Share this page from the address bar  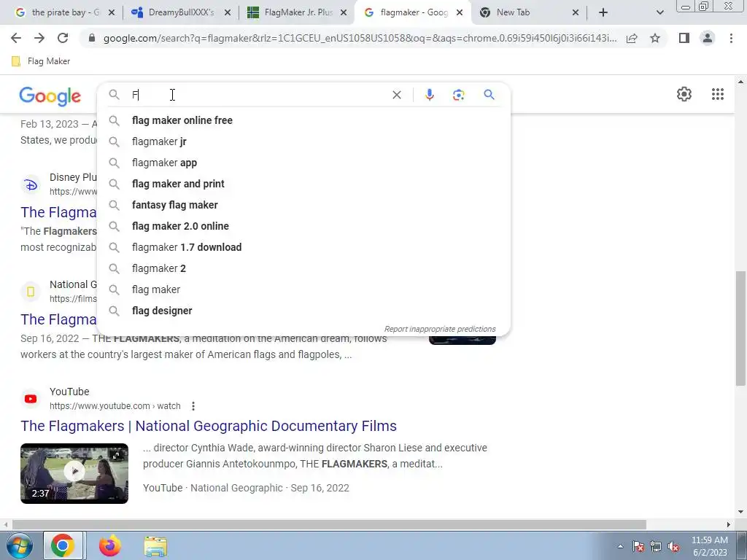click(x=632, y=38)
